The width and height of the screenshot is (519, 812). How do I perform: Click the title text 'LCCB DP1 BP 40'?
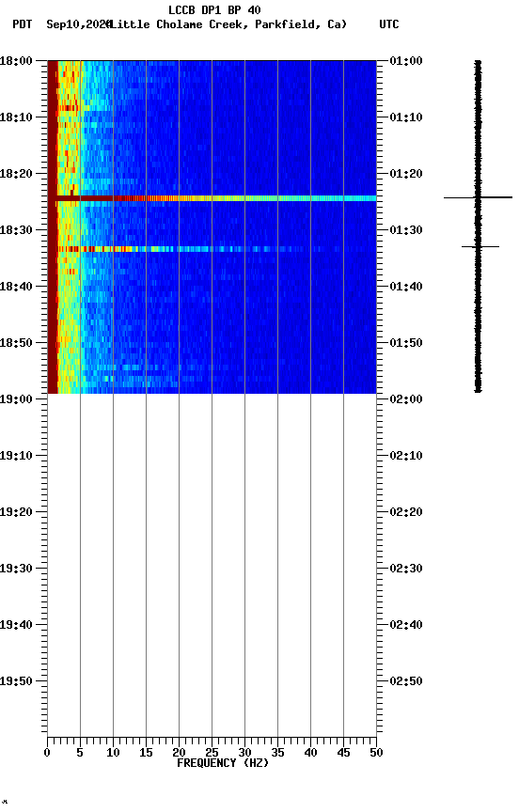pos(214,9)
